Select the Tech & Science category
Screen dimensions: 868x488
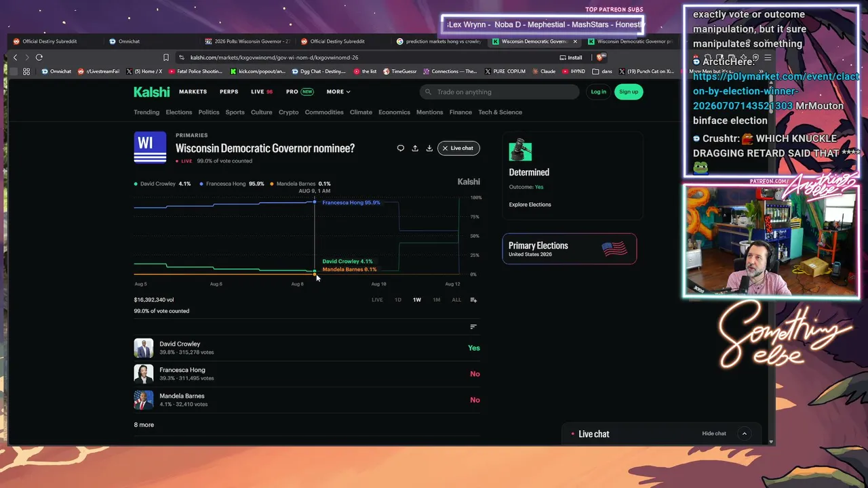tap(500, 112)
